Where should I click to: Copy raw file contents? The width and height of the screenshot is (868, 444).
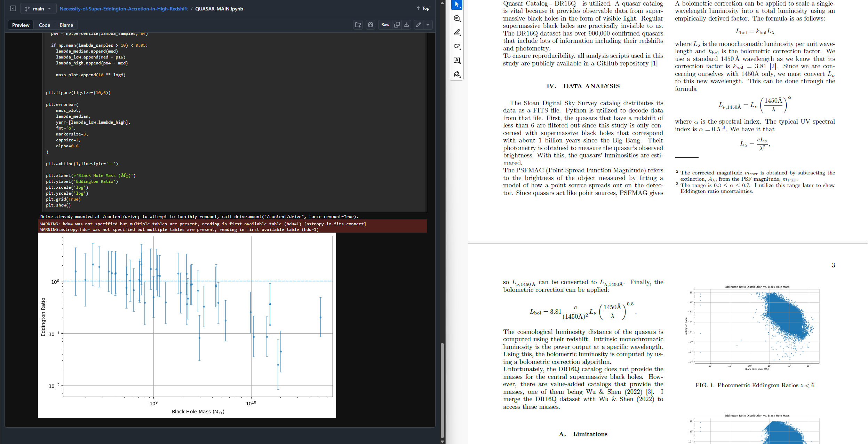tap(397, 25)
